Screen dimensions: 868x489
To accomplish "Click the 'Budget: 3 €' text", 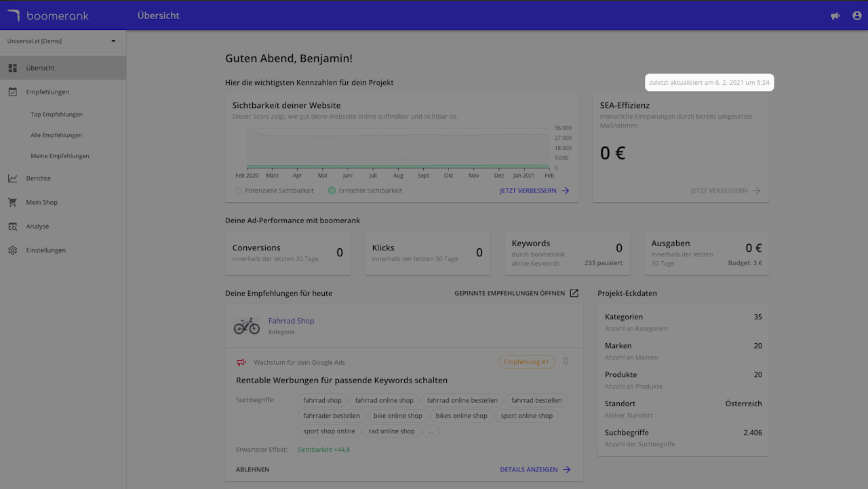I will (x=745, y=263).
